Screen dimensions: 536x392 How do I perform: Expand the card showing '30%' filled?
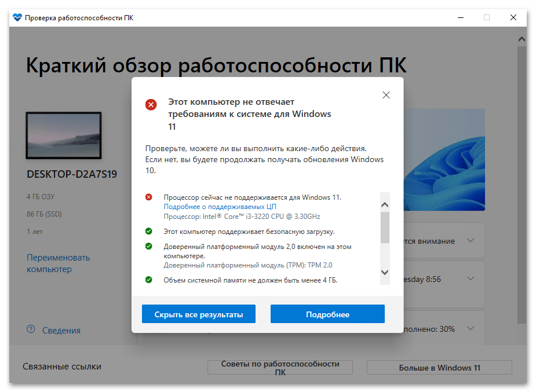tap(471, 328)
